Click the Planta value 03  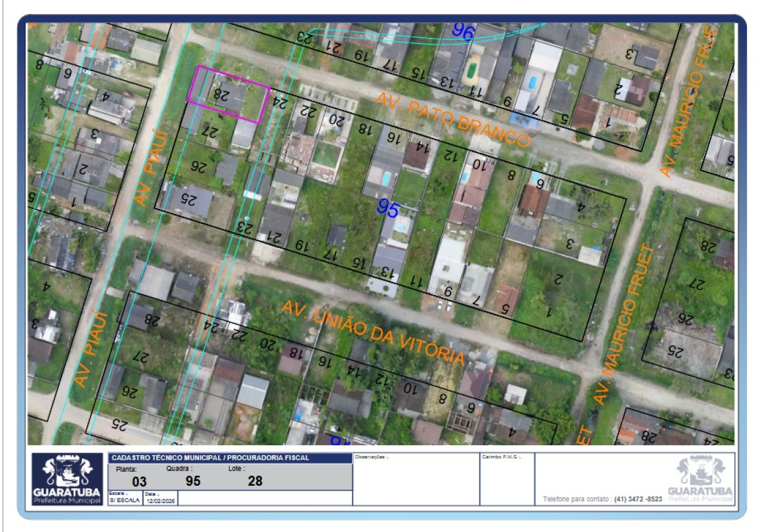(138, 482)
